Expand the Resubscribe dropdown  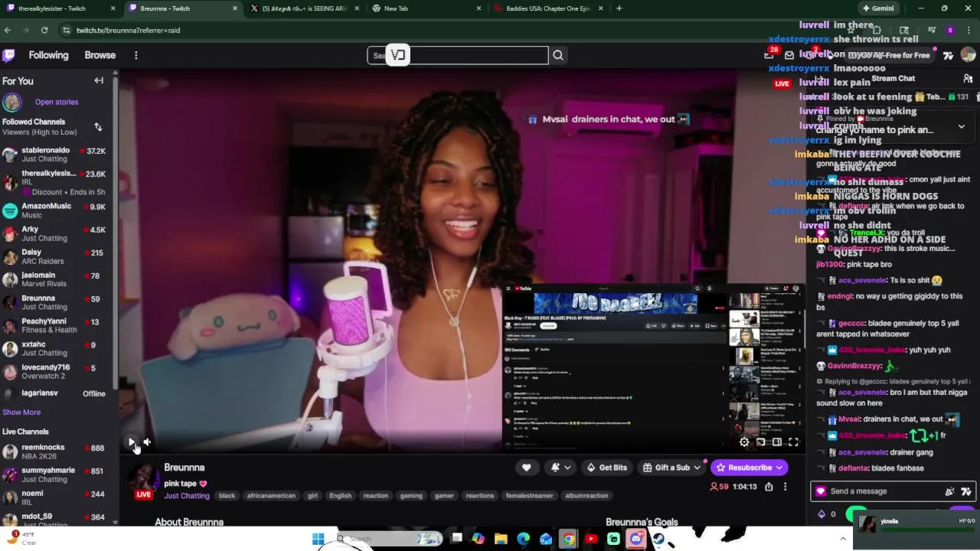(x=779, y=468)
